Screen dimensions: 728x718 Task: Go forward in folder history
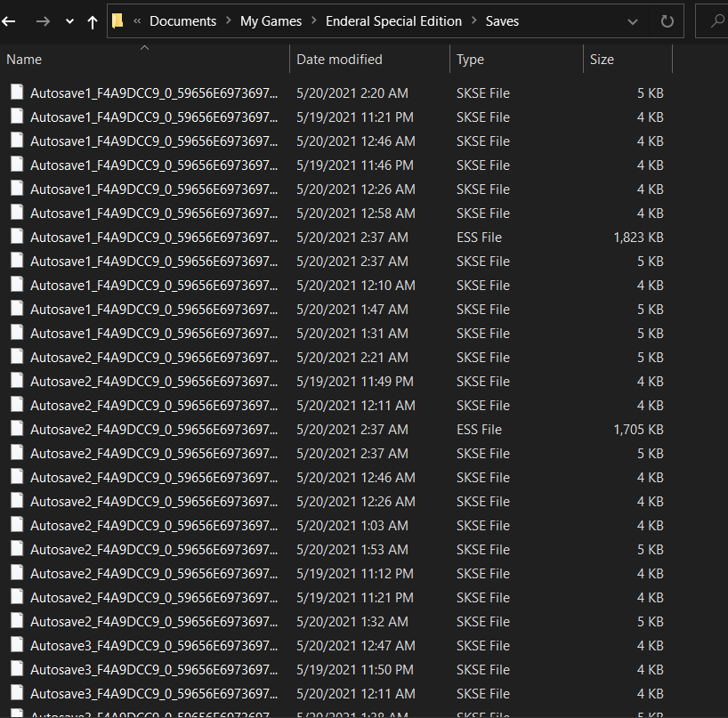(43, 21)
